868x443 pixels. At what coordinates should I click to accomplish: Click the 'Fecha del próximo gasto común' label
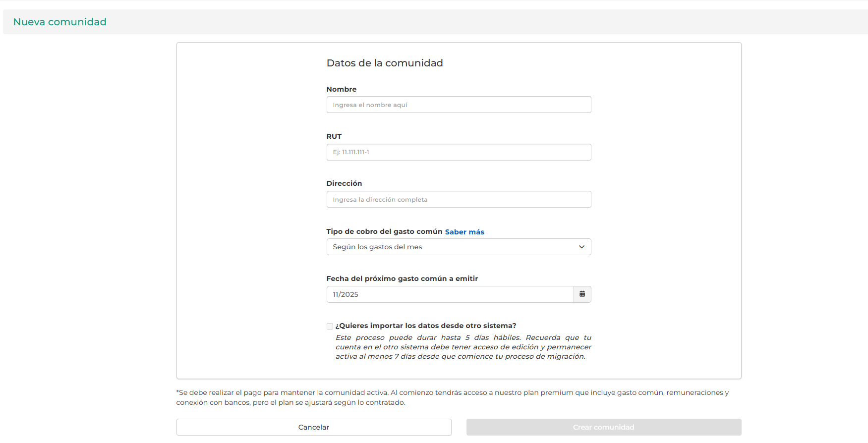pyautogui.click(x=402, y=278)
